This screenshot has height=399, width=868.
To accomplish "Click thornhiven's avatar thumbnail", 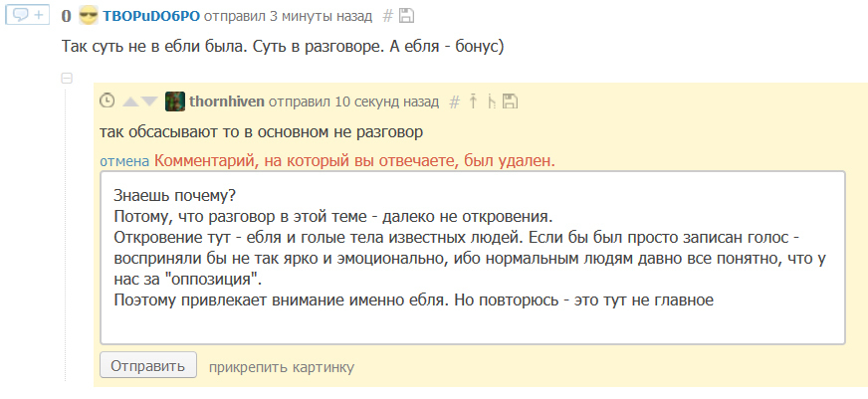I will tap(174, 100).
